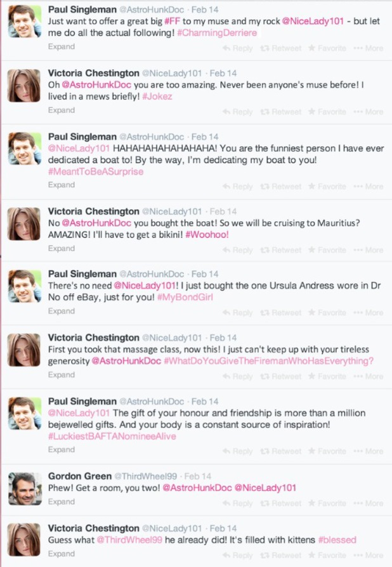Reply to the #MyBondGirl tweet

point(238,313)
